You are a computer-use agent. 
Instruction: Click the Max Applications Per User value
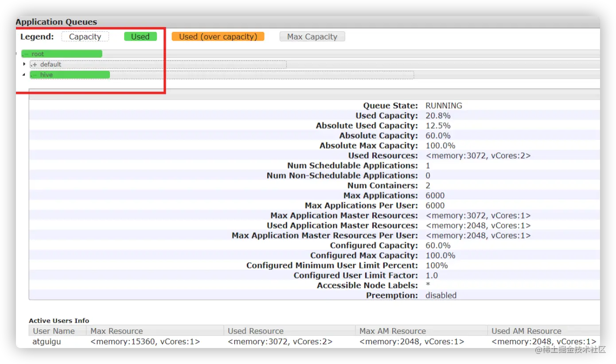point(435,205)
